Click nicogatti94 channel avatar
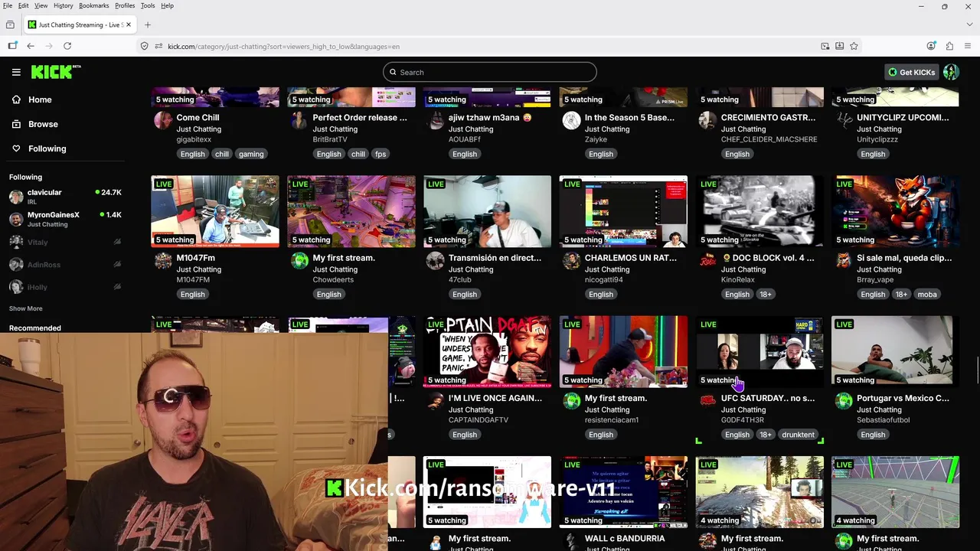This screenshot has height=551, width=980. (x=571, y=261)
